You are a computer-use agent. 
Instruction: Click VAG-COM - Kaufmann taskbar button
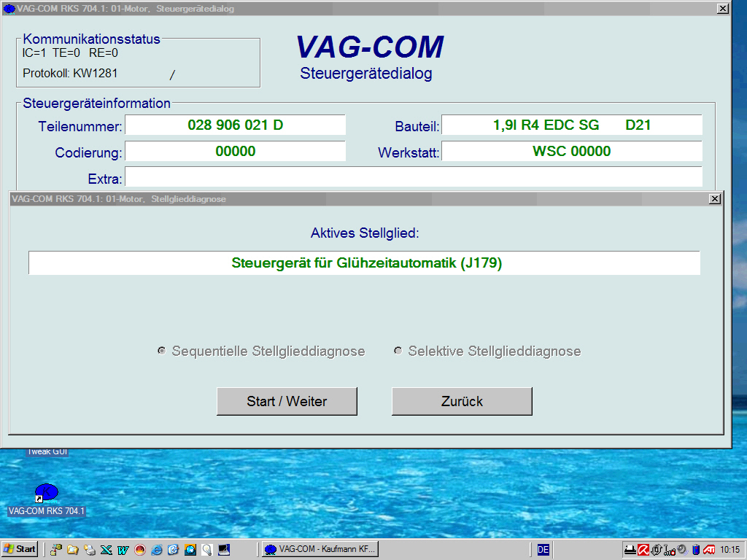click(320, 549)
